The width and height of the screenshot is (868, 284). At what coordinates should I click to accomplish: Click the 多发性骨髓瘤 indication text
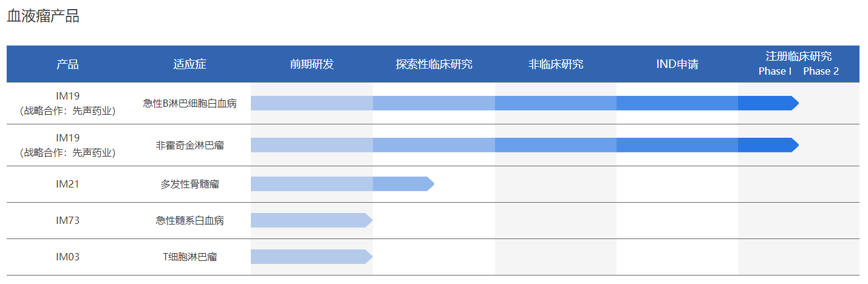pos(190,184)
